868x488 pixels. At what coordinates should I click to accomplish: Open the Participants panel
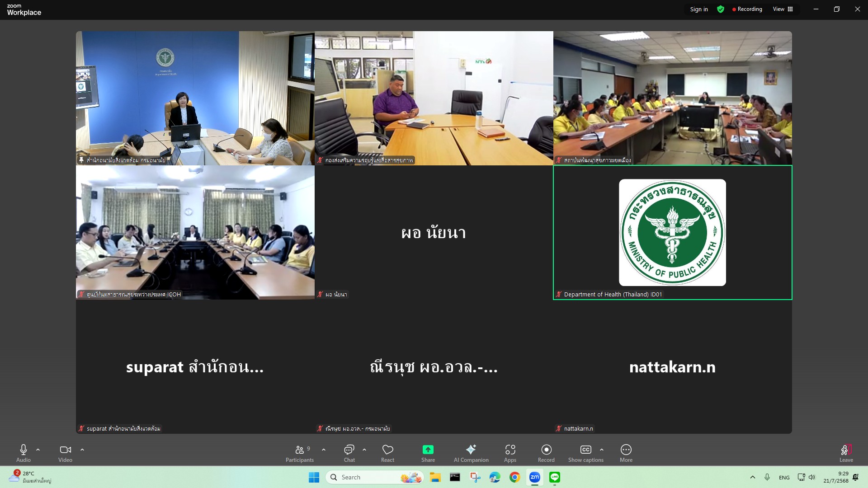tap(300, 453)
